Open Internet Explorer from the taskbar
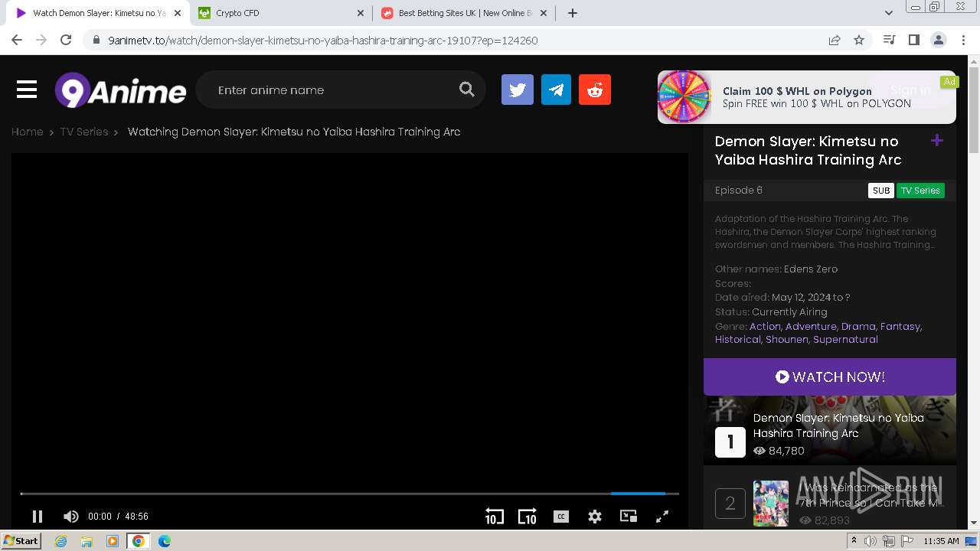 click(61, 541)
